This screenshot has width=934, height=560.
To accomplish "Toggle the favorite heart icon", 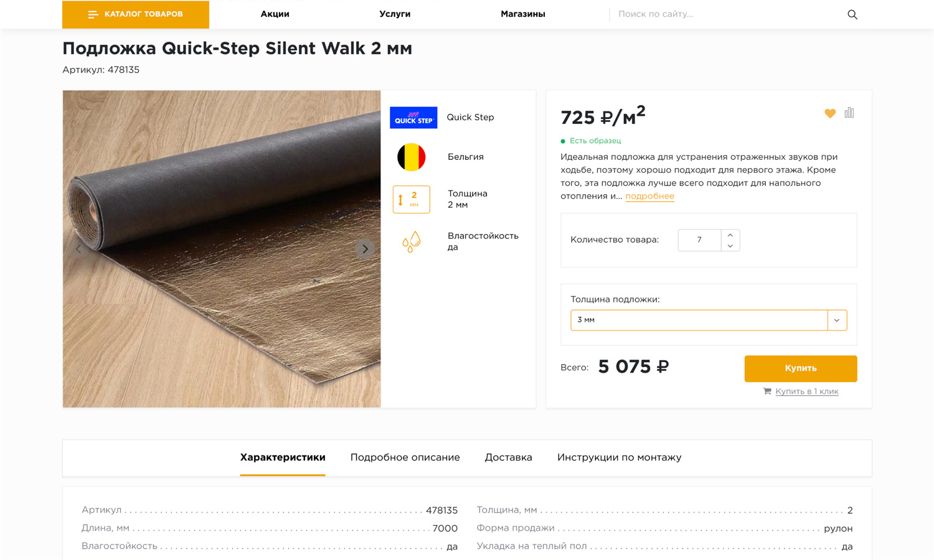I will pyautogui.click(x=830, y=113).
